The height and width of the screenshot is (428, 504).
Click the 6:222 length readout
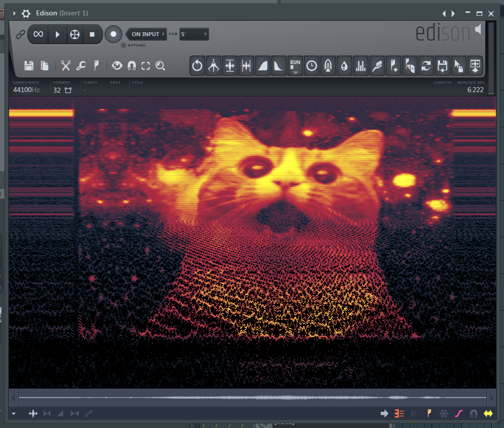tap(475, 90)
